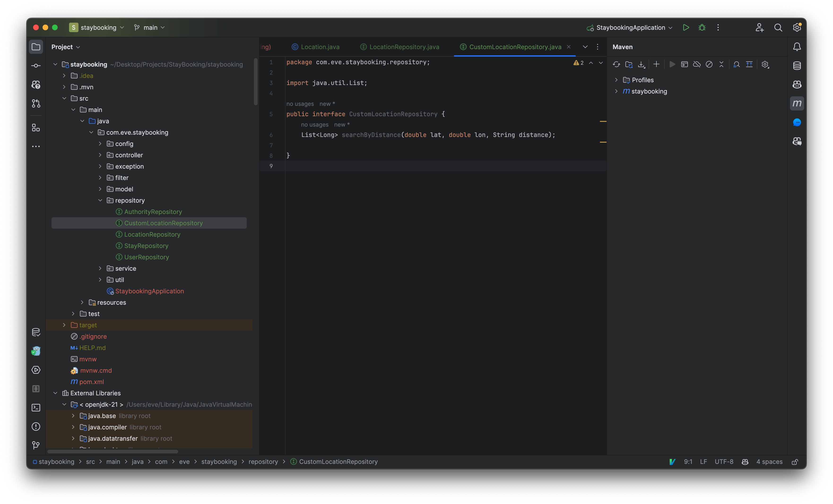
Task: Expand the Profiles node in Maven panel
Action: [x=616, y=80]
